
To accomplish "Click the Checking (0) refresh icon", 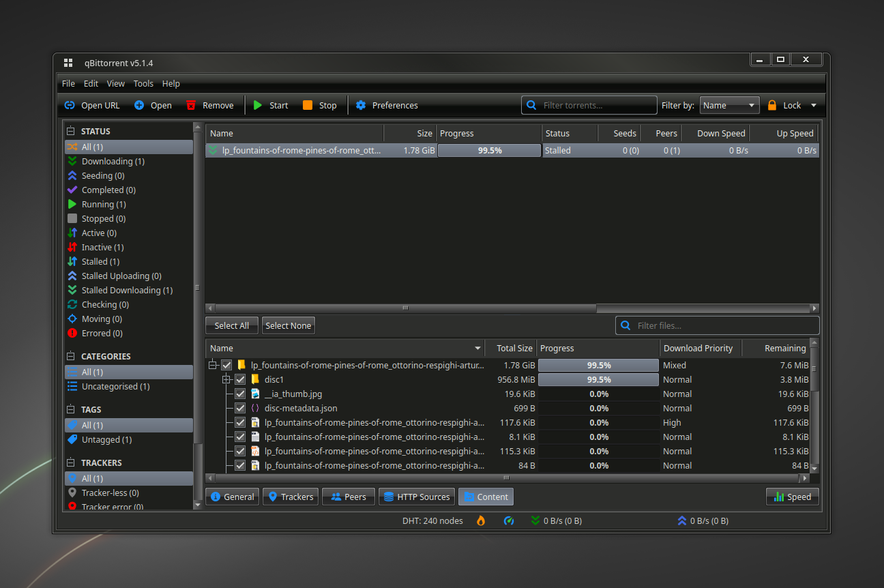I will point(72,305).
